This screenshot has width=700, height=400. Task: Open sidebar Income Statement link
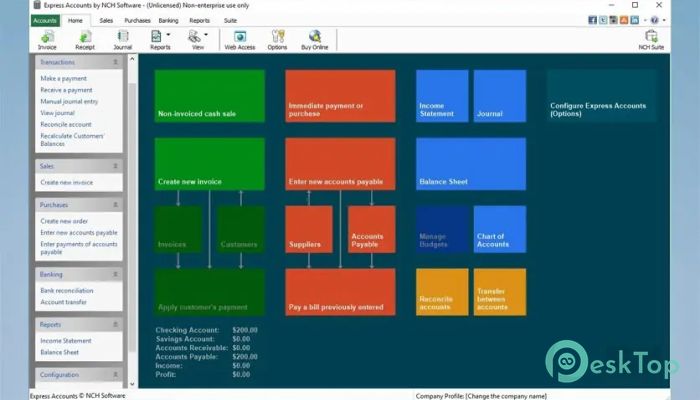pyautogui.click(x=66, y=341)
